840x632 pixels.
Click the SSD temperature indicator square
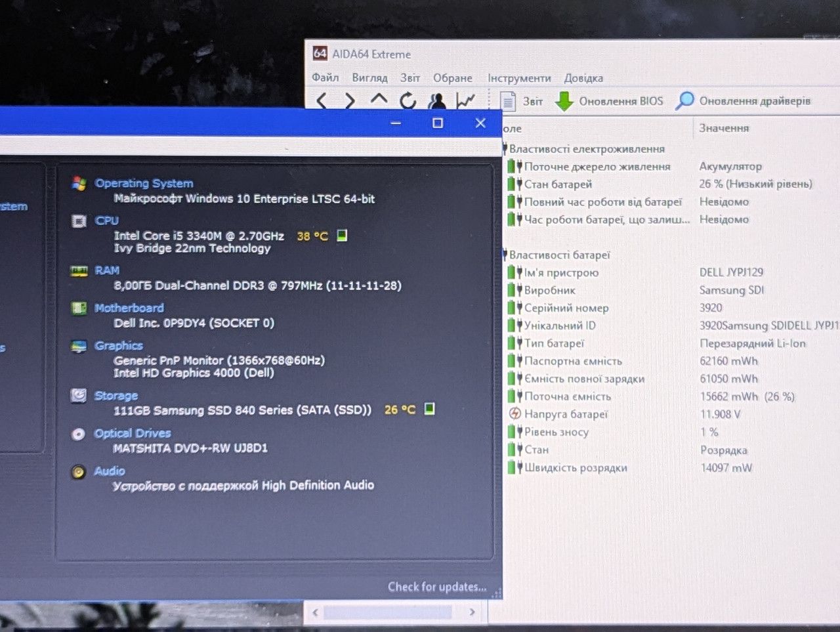coord(429,409)
